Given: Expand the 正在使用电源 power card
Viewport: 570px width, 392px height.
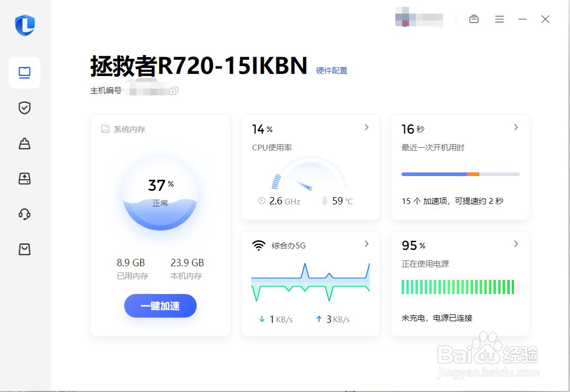Looking at the screenshot, I should [515, 244].
